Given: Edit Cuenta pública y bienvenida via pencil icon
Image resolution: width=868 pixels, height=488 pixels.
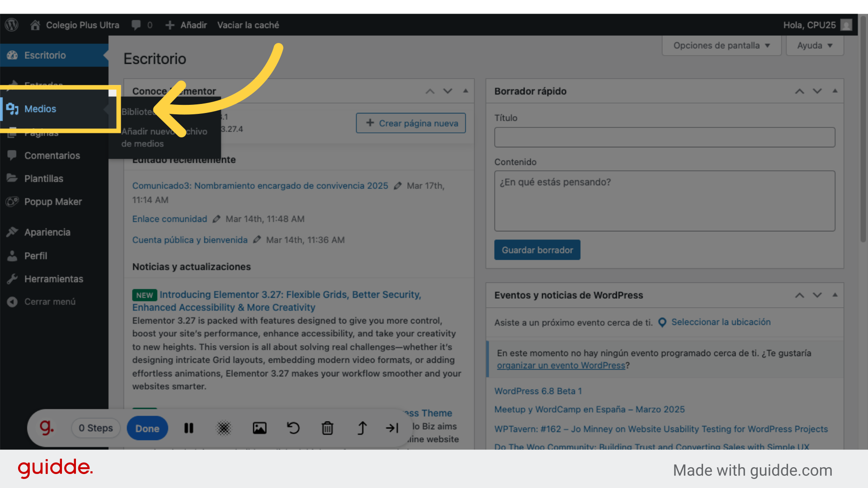Looking at the screenshot, I should point(257,239).
